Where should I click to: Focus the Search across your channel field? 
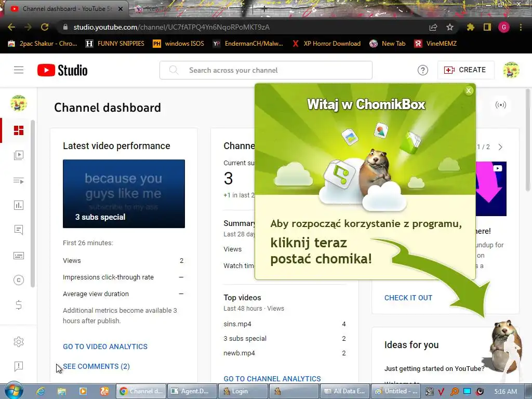click(x=266, y=70)
